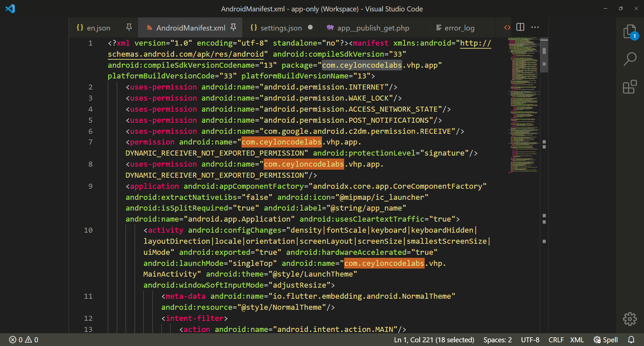The height and width of the screenshot is (346, 644).
Task: Click the selected com.ceyloncodelabs in package attribute
Action: point(362,65)
